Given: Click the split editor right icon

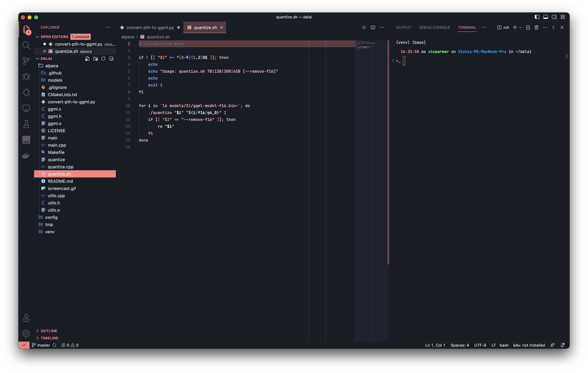Looking at the screenshot, I should [x=373, y=27].
